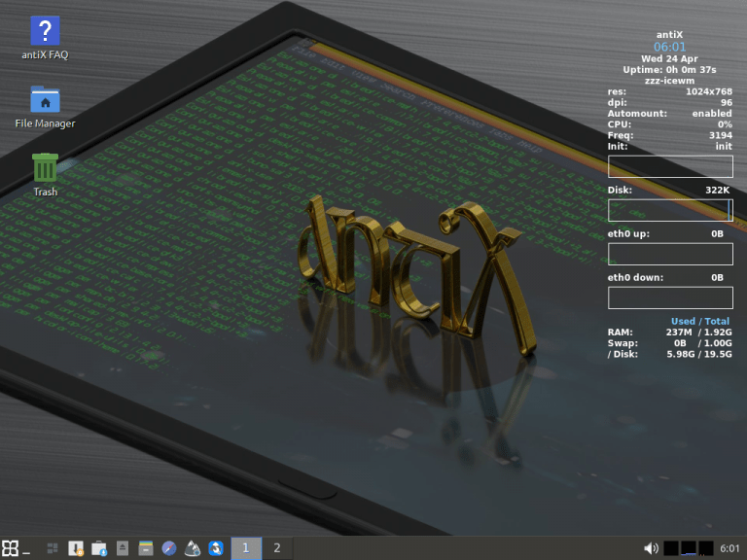Click the small dash beside the start menu
Viewport: 747px width, 560px height.
pos(27,551)
